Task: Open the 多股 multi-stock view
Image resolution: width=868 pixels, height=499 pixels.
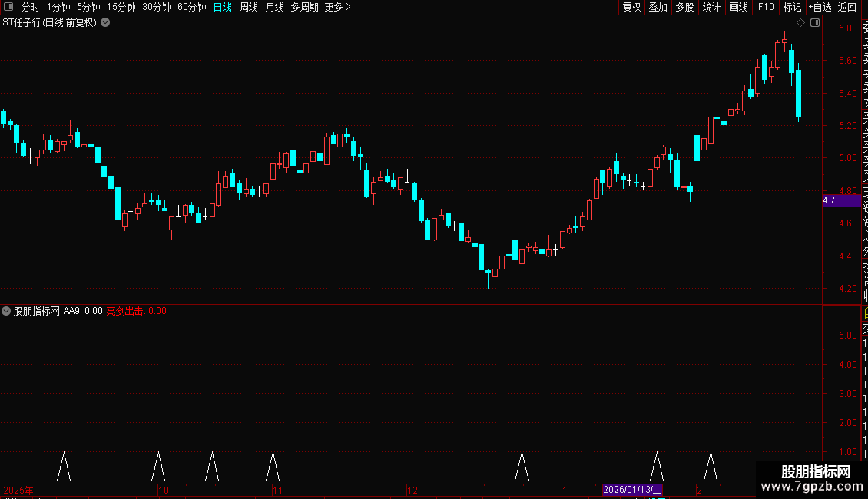Action: click(684, 7)
